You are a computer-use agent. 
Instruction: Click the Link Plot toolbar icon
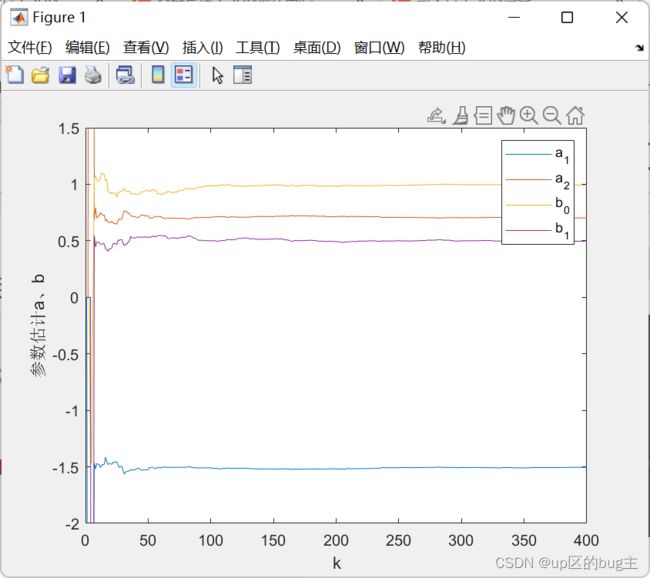pyautogui.click(x=125, y=75)
